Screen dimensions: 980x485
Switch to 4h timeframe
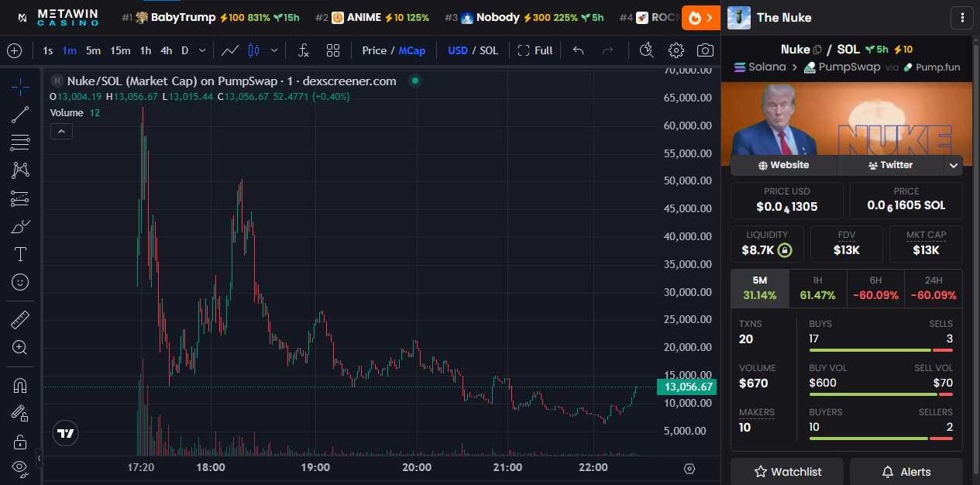[167, 50]
